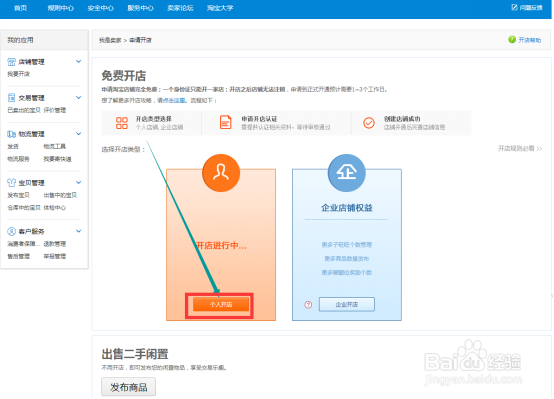Screen dimensions: 554x399
Task: Open 卖家论坛 in the top navigation
Action: click(180, 8)
